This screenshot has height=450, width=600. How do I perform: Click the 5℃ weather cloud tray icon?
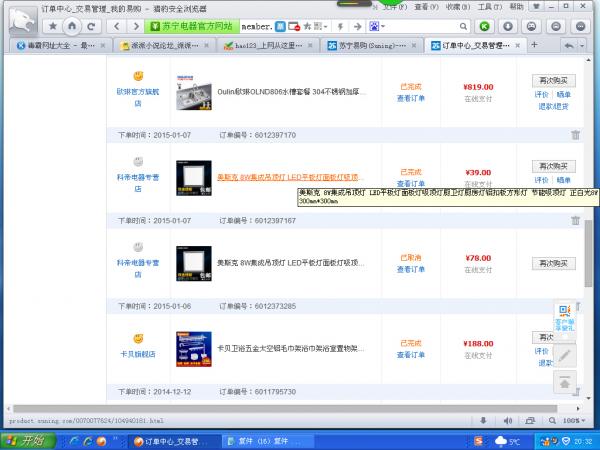point(507,441)
